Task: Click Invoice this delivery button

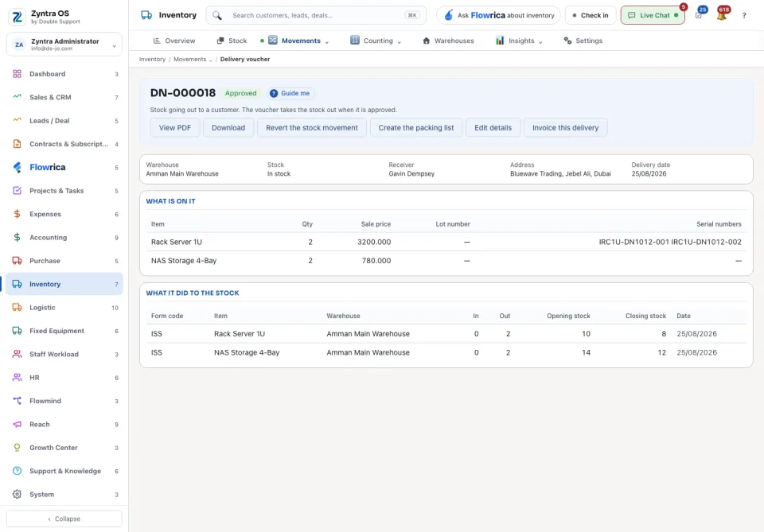Action: pos(565,127)
